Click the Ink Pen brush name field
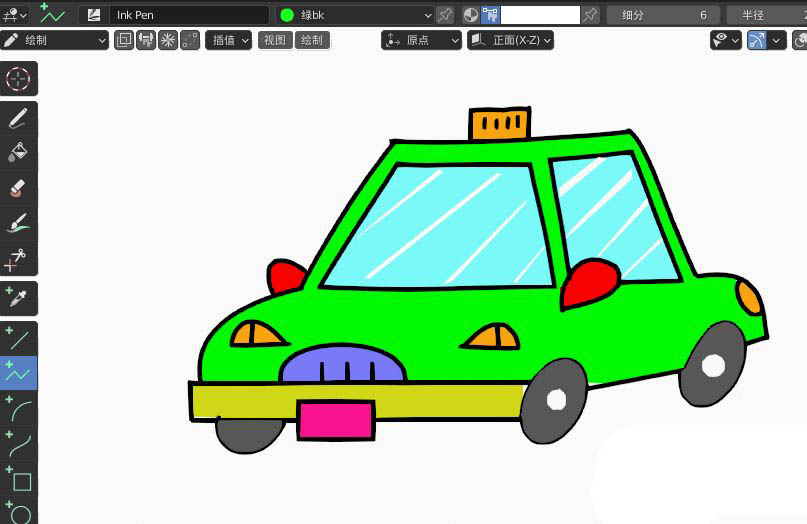Viewport: 807px width, 524px height. tap(188, 15)
